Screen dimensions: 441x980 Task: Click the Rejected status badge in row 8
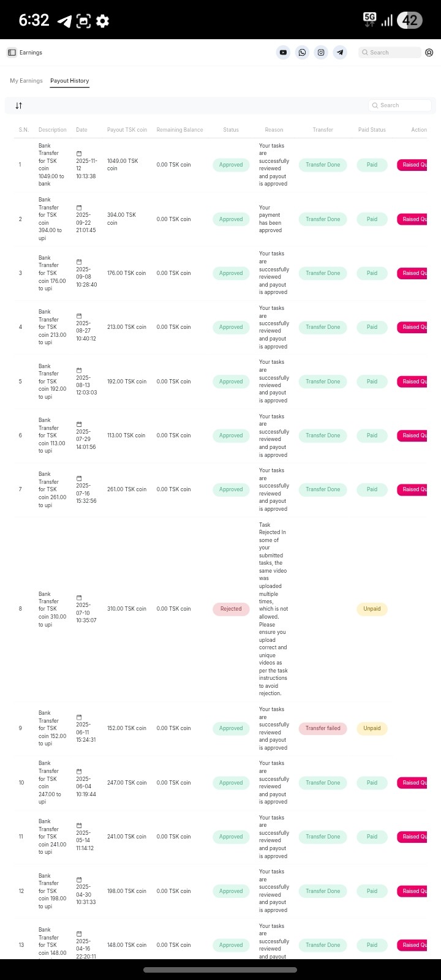pos(231,609)
